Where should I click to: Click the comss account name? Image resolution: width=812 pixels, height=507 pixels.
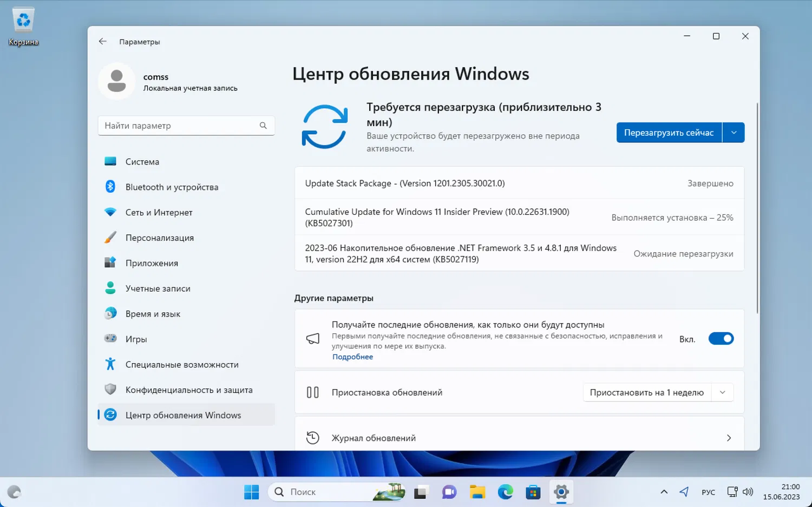click(156, 77)
